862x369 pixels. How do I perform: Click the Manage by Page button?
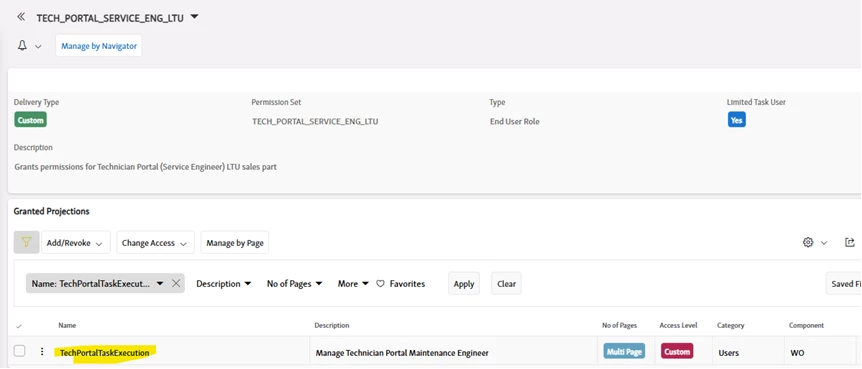[235, 243]
